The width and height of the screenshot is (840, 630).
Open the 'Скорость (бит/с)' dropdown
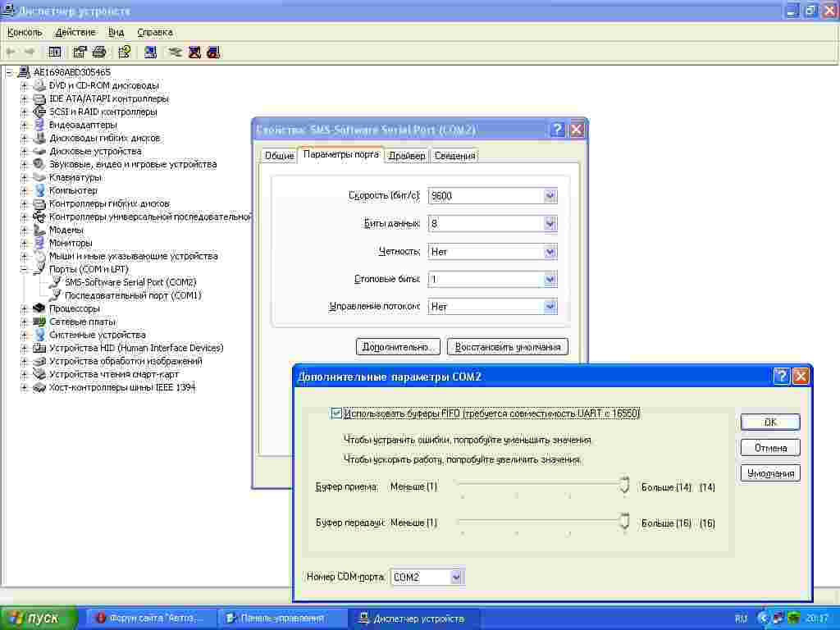[550, 196]
